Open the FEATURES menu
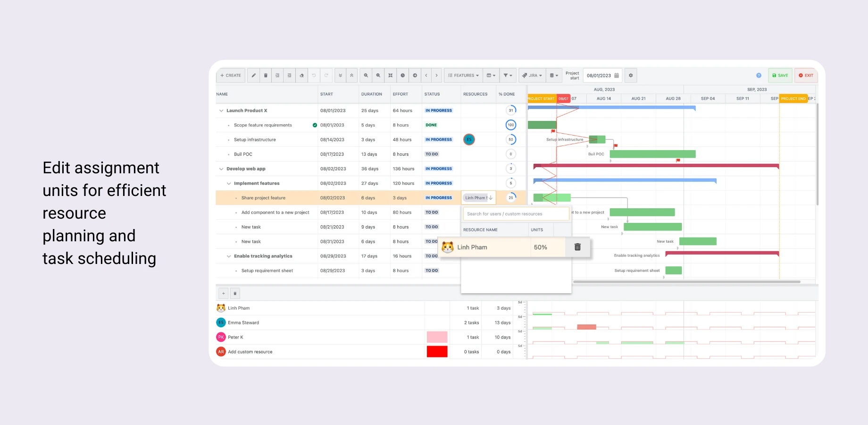The height and width of the screenshot is (425, 868). (x=463, y=75)
